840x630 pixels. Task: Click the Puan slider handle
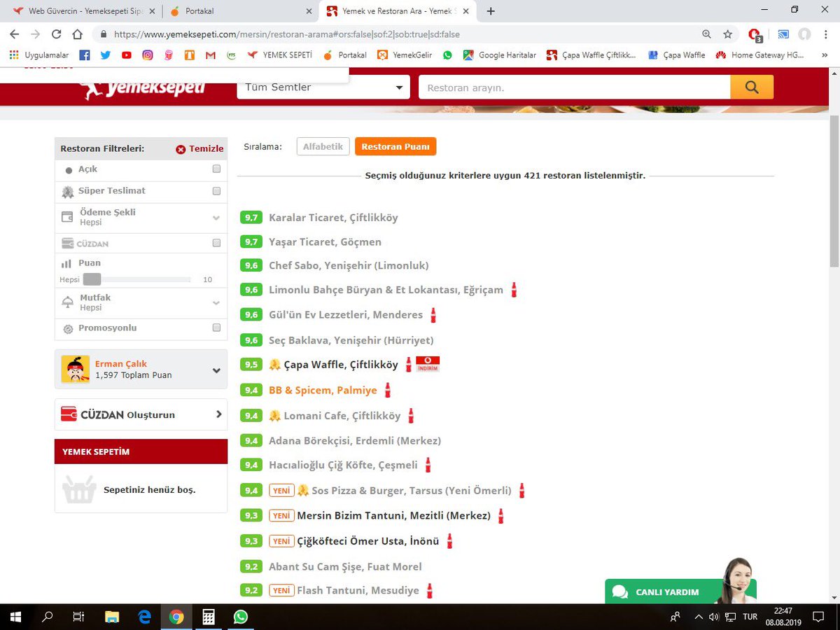(92, 279)
